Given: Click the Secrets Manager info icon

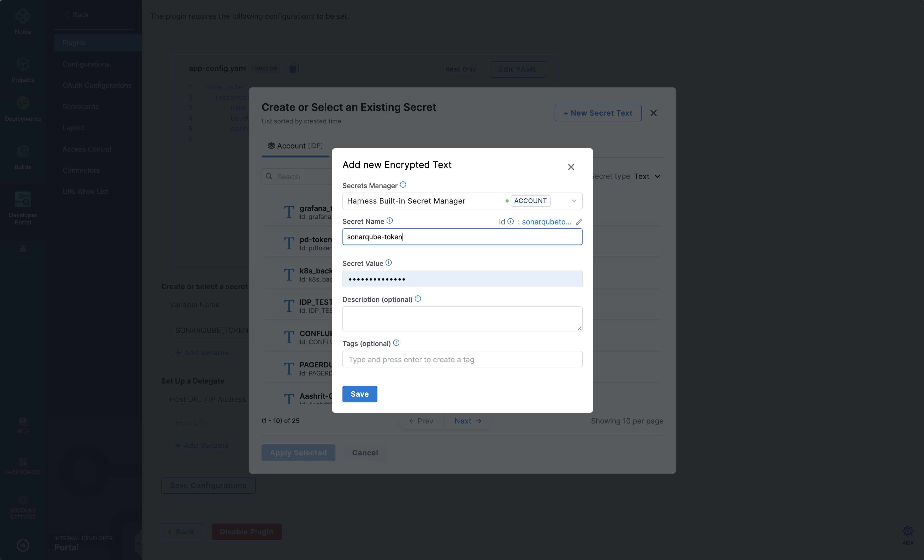Looking at the screenshot, I should (403, 185).
